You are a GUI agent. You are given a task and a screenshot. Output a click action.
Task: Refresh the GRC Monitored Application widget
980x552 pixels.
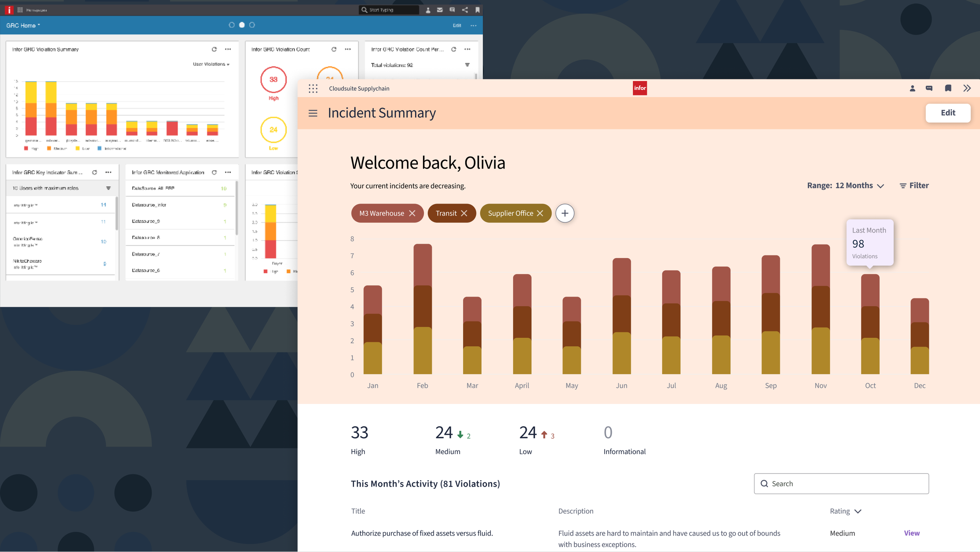(214, 172)
